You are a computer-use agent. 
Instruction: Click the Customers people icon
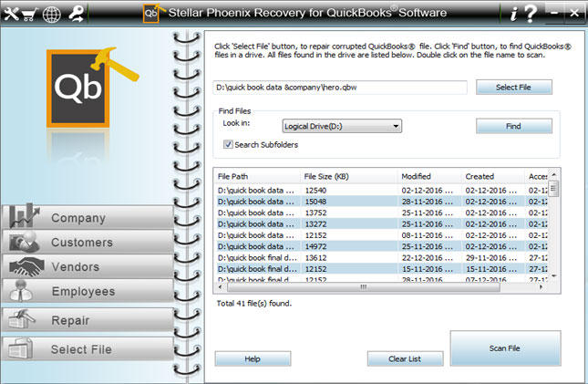click(x=25, y=242)
